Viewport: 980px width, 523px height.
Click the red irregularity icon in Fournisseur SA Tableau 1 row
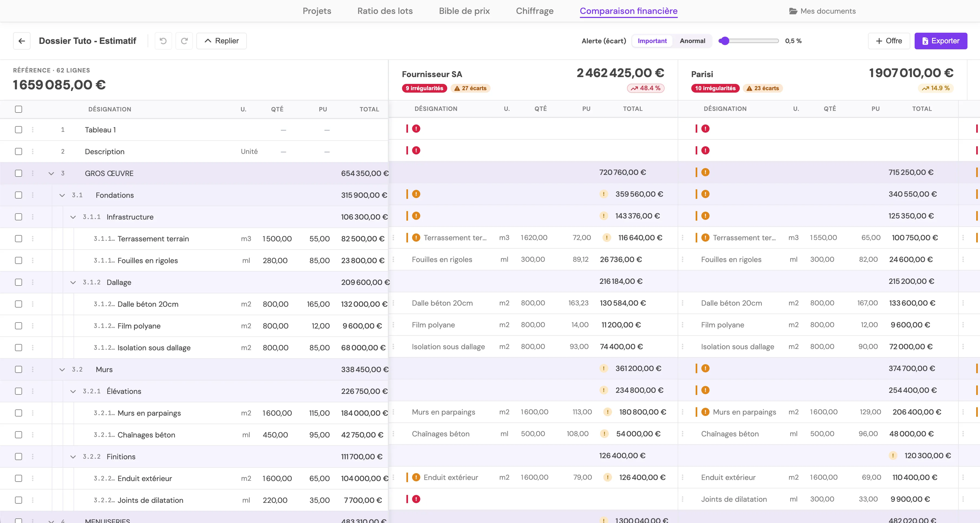[x=416, y=129]
